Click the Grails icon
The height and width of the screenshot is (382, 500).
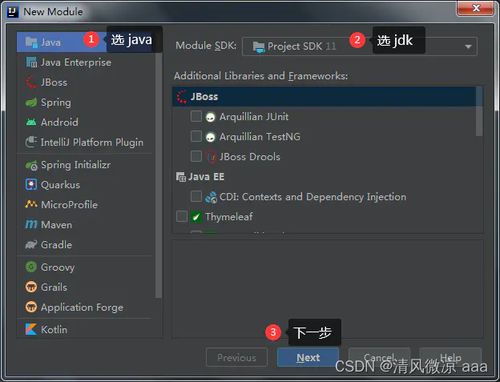tap(31, 287)
